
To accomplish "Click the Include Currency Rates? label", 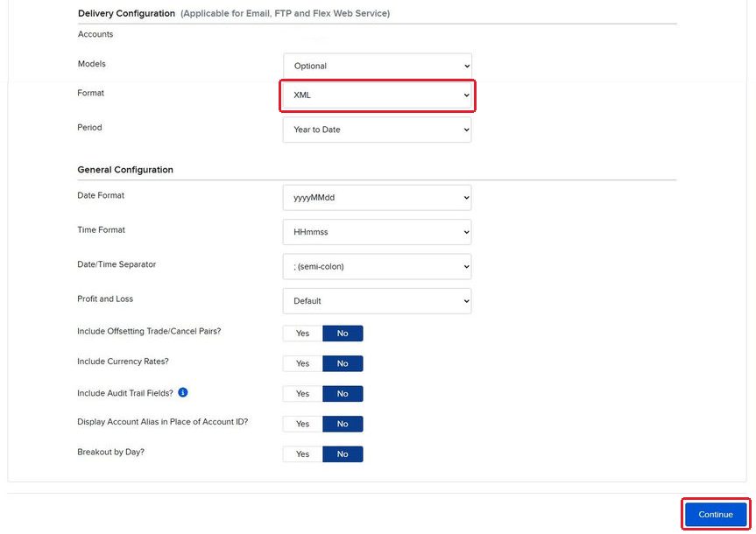I will coord(123,362).
